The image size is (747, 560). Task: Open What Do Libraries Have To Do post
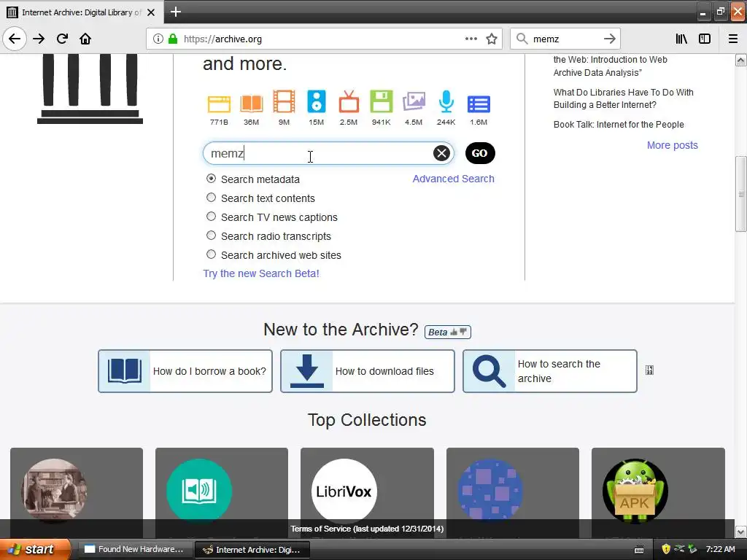623,98
